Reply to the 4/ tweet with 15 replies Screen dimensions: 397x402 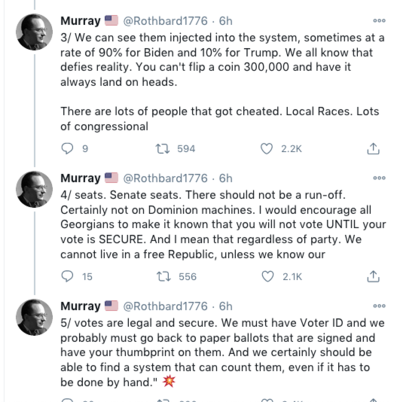click(67, 276)
